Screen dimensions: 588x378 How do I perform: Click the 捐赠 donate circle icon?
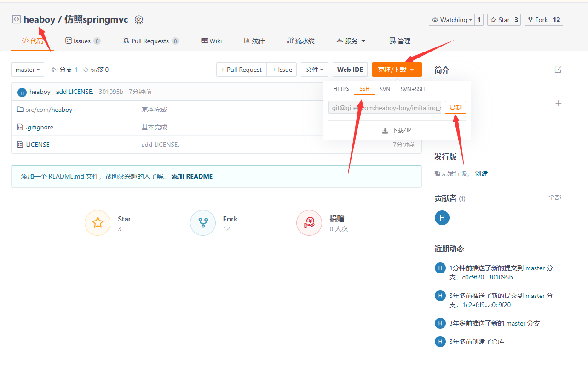309,223
